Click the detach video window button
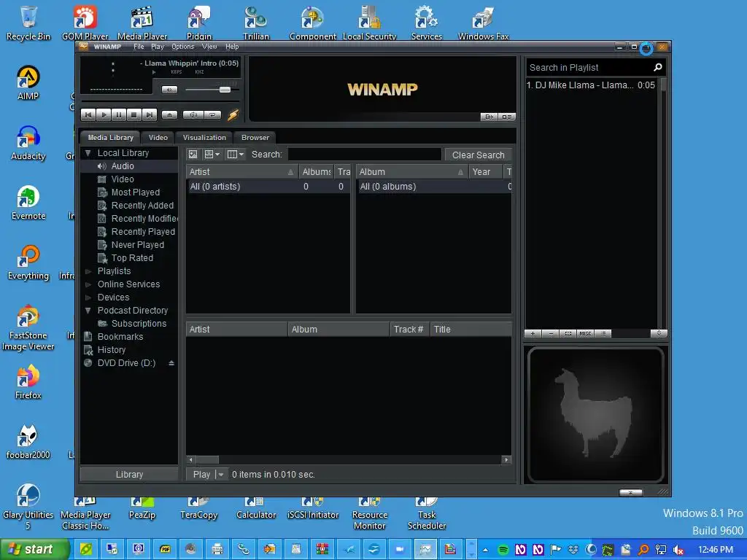Screen dimensions: 747x560 (489, 117)
